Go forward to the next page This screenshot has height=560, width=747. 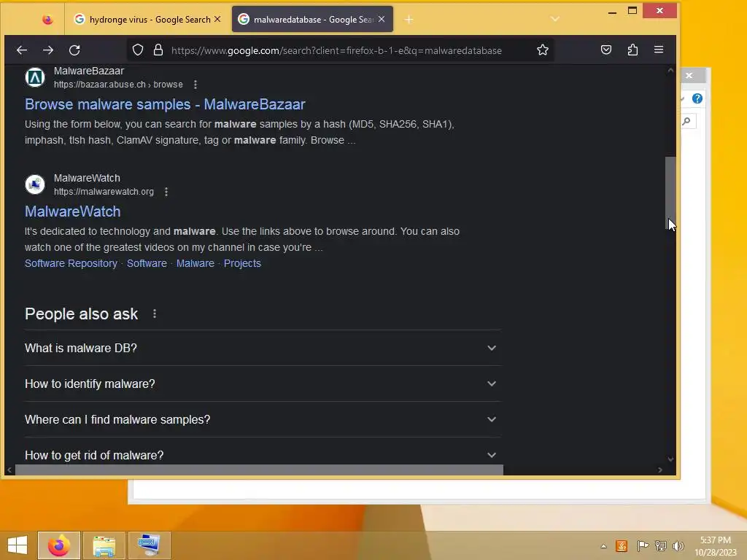[x=48, y=50]
